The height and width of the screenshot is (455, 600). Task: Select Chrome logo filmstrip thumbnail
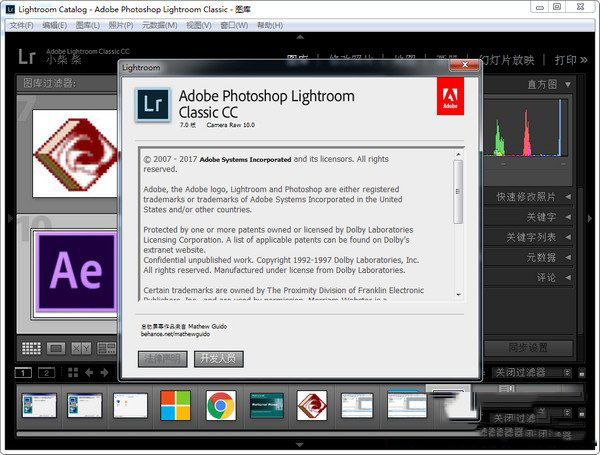tap(221, 405)
